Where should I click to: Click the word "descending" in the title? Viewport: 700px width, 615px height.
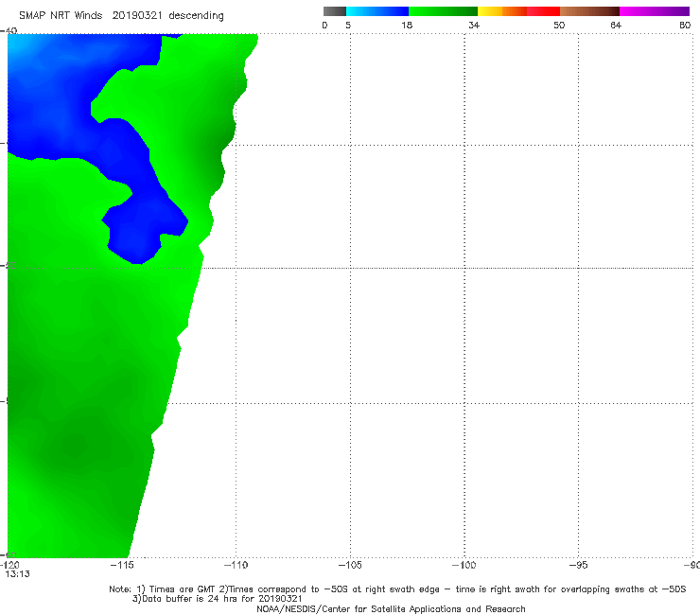[197, 16]
